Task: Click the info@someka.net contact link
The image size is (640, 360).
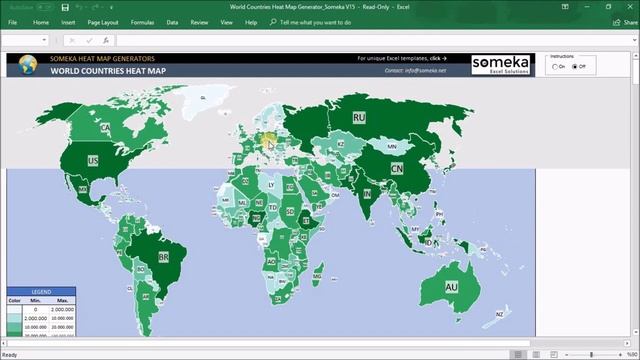Action: click(425, 70)
